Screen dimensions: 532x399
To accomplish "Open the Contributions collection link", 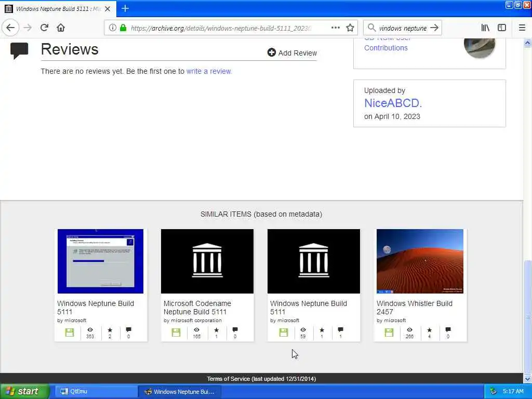I will pyautogui.click(x=386, y=48).
